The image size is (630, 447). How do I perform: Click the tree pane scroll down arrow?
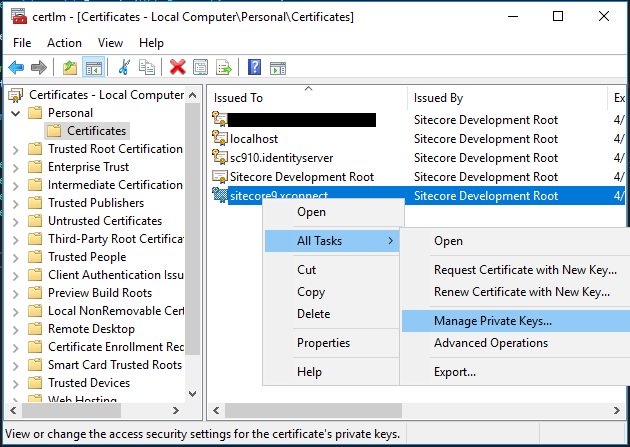click(x=193, y=394)
